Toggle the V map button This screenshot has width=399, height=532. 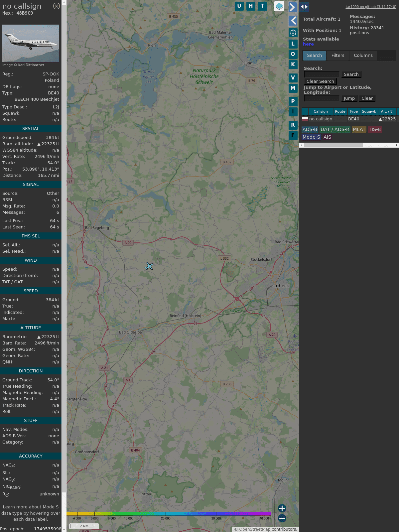click(x=293, y=78)
